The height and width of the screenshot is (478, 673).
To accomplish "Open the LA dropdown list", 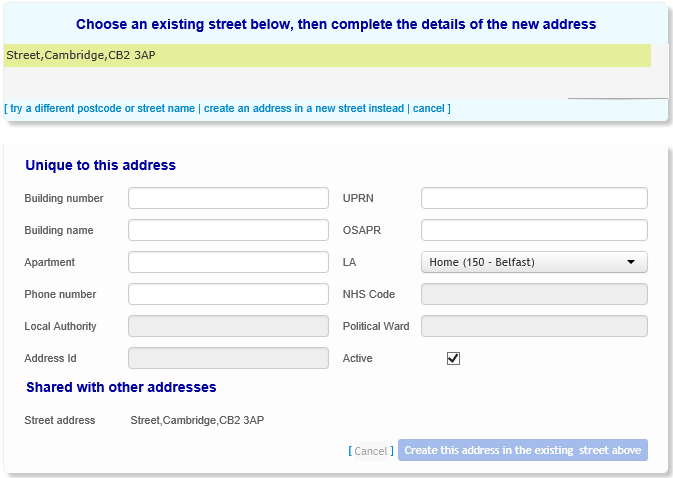I will coord(534,262).
